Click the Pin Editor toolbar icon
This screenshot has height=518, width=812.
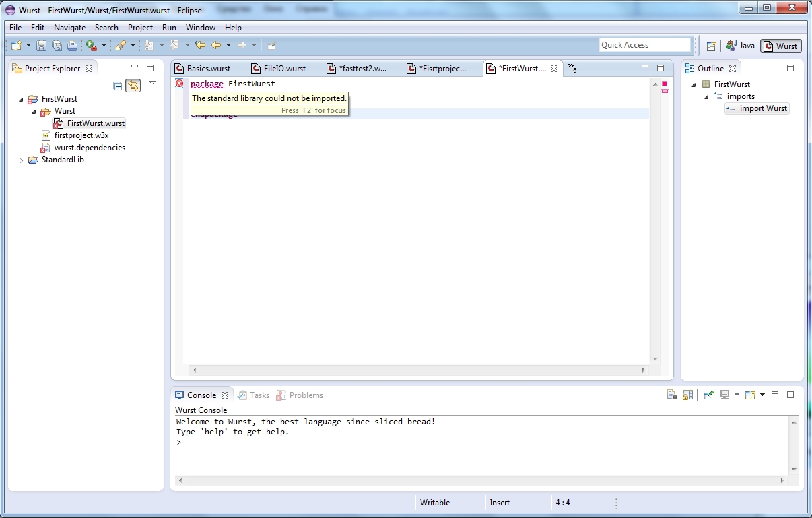point(271,45)
